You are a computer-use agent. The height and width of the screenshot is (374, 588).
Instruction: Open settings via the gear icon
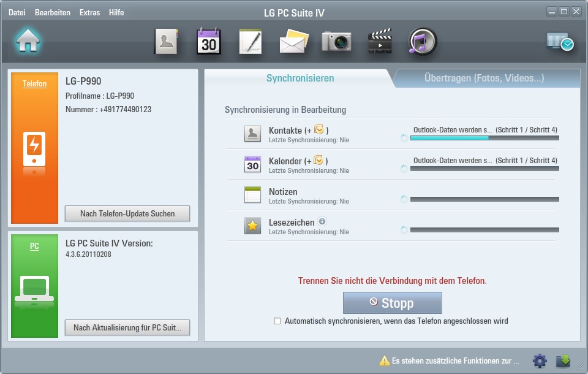539,361
